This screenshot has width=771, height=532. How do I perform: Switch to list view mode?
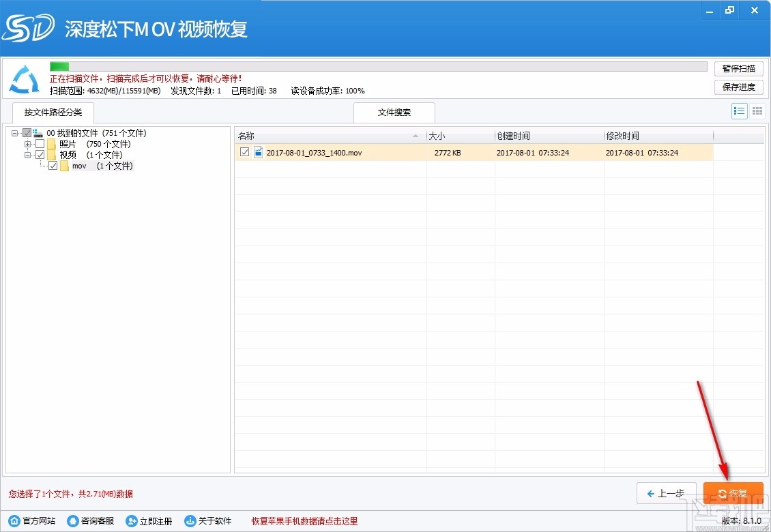739,110
